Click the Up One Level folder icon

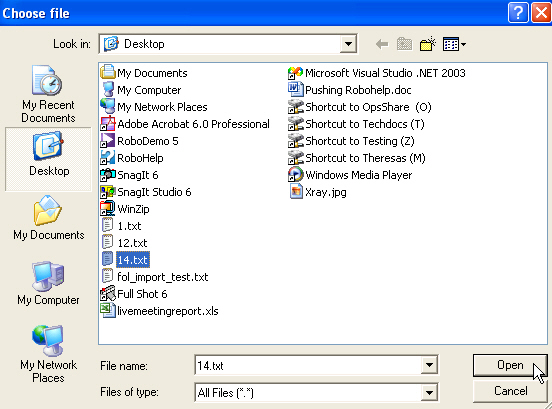point(404,44)
